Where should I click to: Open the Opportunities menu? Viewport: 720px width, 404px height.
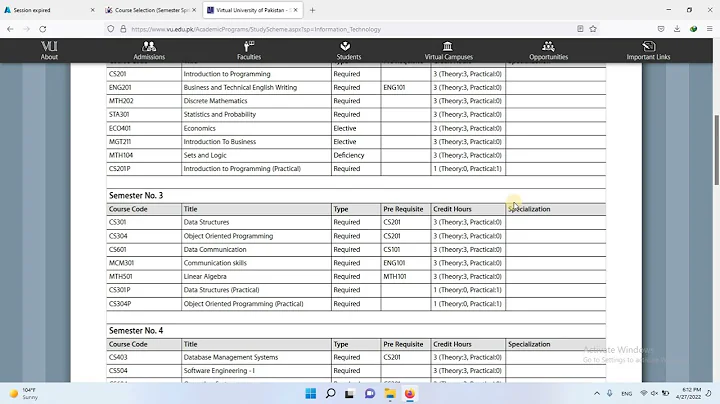point(548,50)
